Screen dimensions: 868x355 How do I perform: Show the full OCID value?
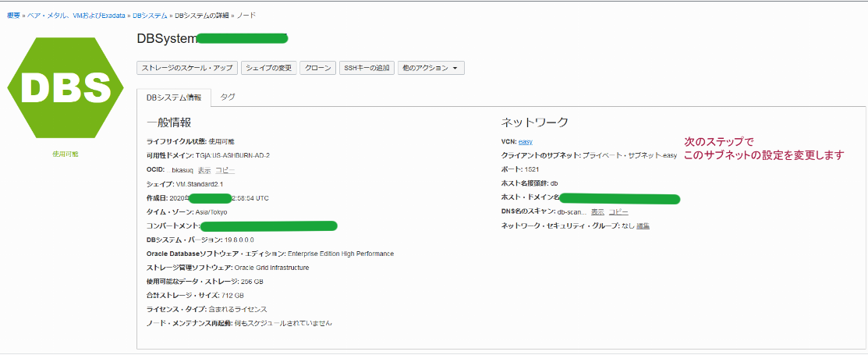point(204,170)
